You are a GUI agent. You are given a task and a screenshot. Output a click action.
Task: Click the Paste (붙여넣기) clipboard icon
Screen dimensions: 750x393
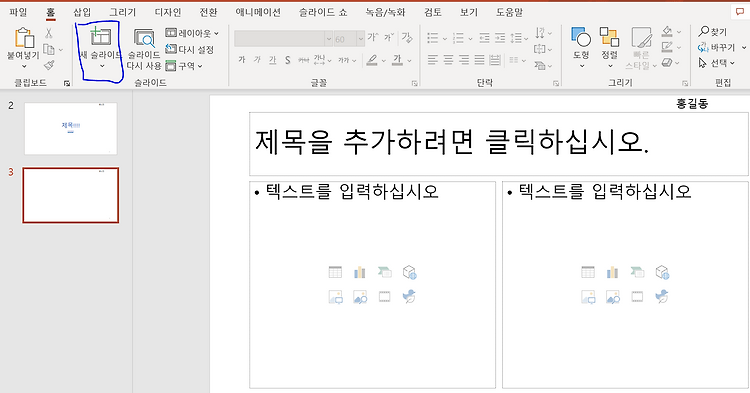pos(23,38)
